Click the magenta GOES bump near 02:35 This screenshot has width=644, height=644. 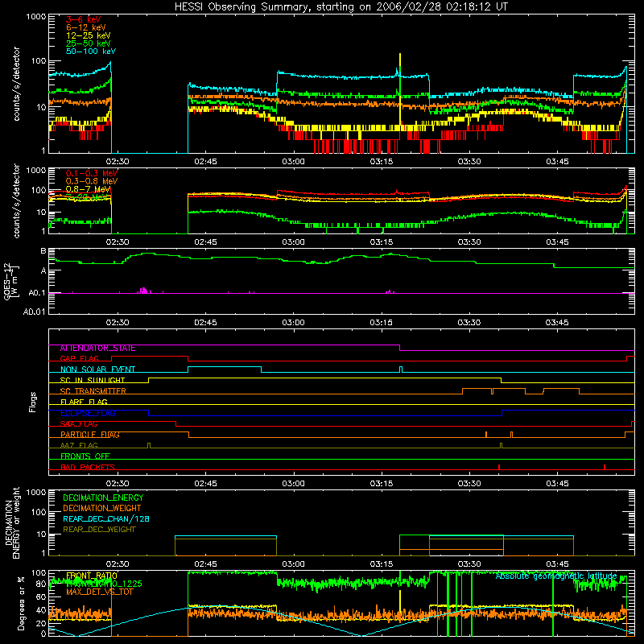point(143,291)
